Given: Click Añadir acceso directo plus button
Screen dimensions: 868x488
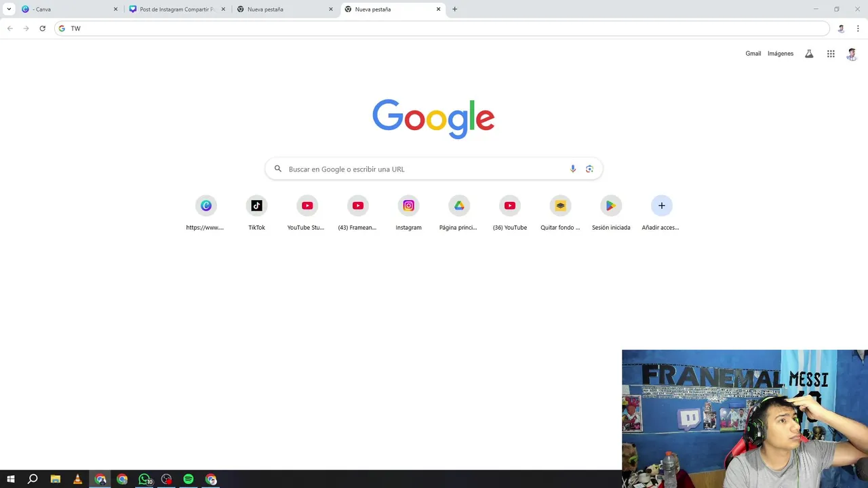Looking at the screenshot, I should tap(662, 206).
